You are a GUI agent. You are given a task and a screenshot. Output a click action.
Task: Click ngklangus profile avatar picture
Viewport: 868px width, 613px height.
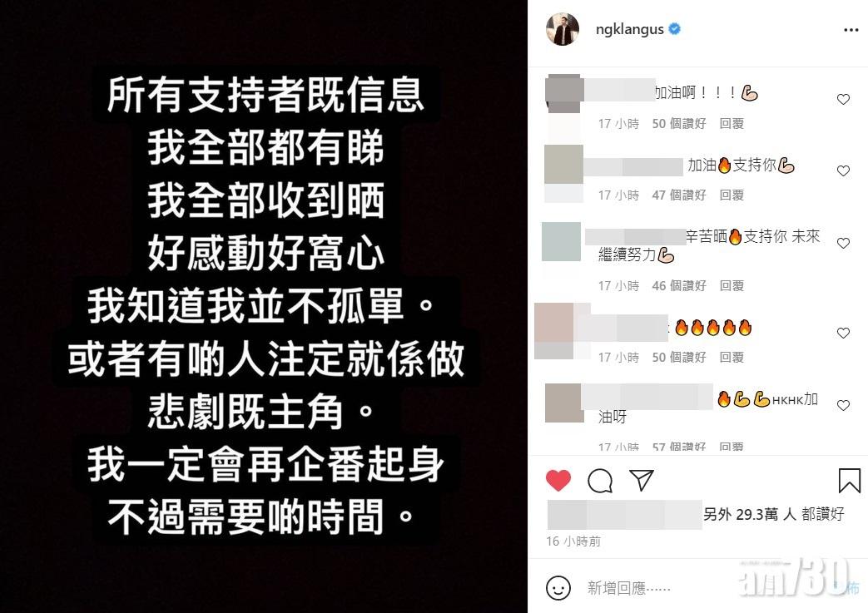[563, 29]
